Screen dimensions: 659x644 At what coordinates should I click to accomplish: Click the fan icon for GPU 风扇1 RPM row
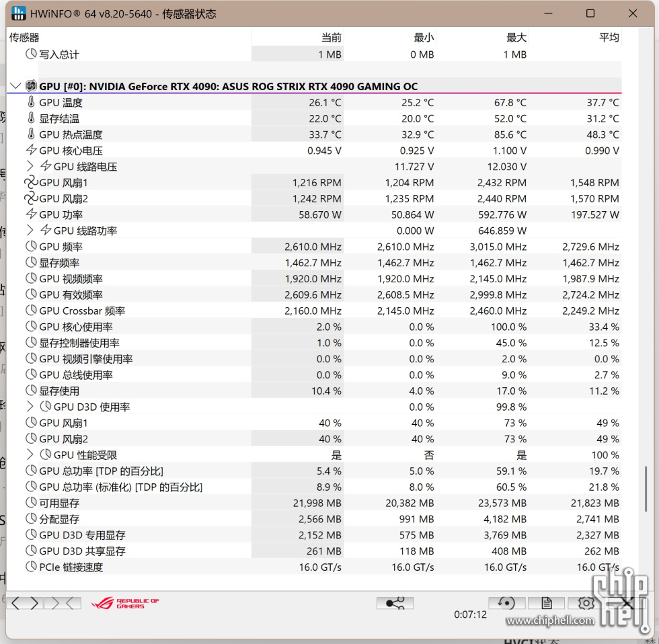[31, 182]
